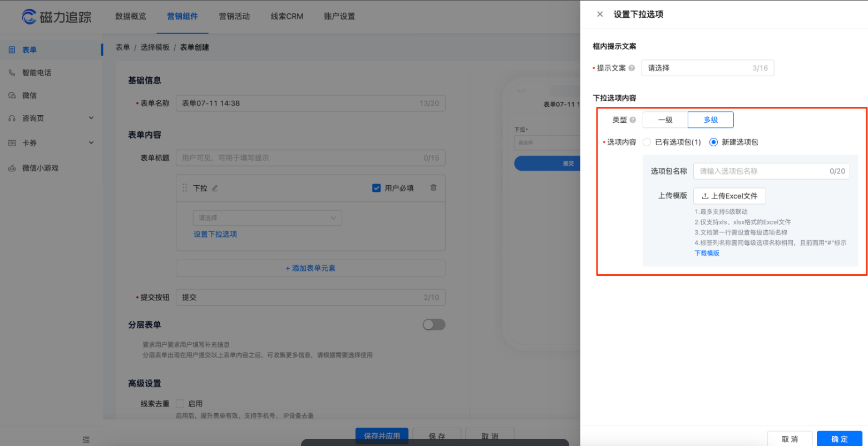Uncheck the 用户必填 checkbox
This screenshot has width=868, height=446.
coord(377,187)
